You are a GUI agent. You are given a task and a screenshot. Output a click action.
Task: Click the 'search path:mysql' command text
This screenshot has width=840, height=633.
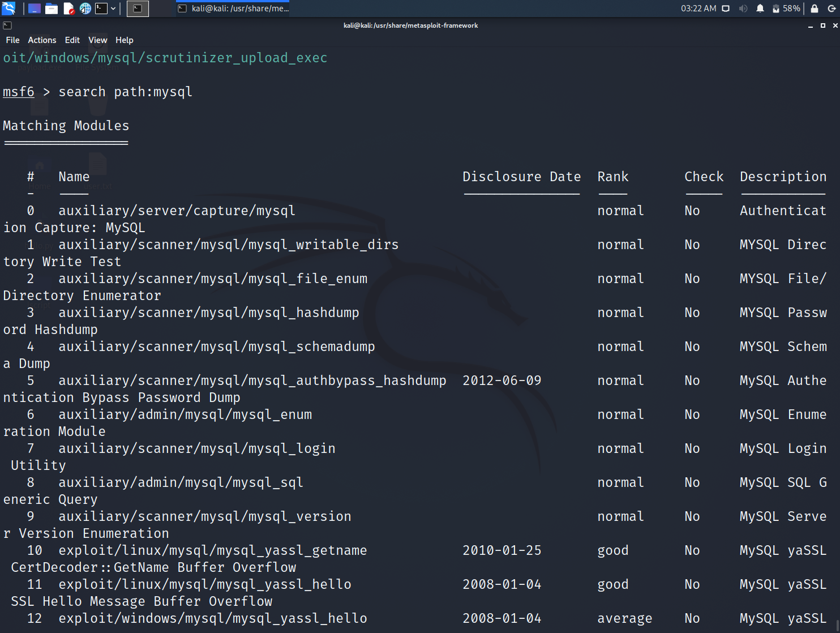point(126,92)
